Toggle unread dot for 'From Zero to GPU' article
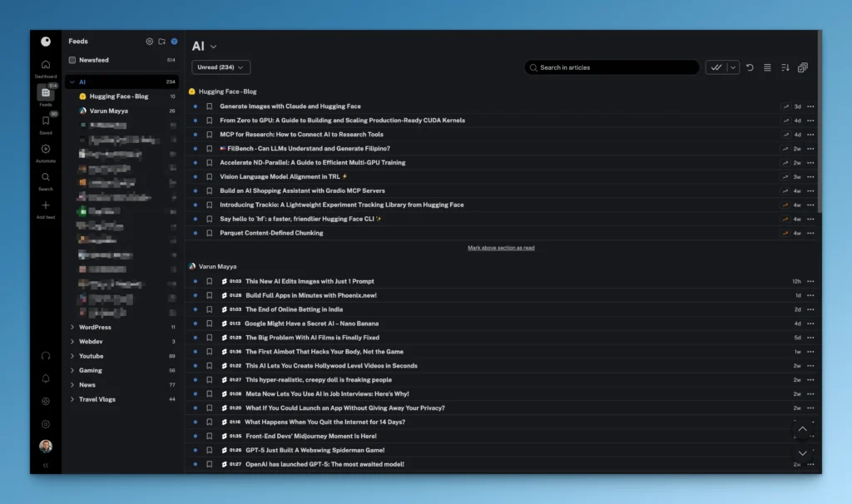 [195, 121]
